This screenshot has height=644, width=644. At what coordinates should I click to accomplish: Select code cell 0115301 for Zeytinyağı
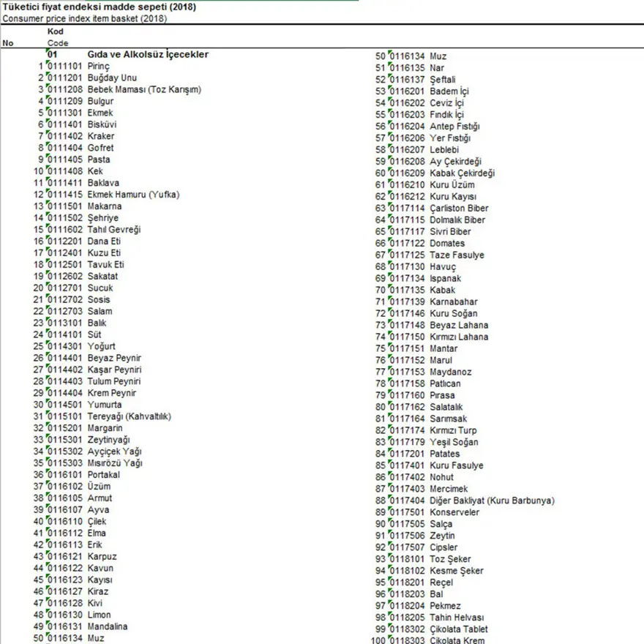[64, 440]
